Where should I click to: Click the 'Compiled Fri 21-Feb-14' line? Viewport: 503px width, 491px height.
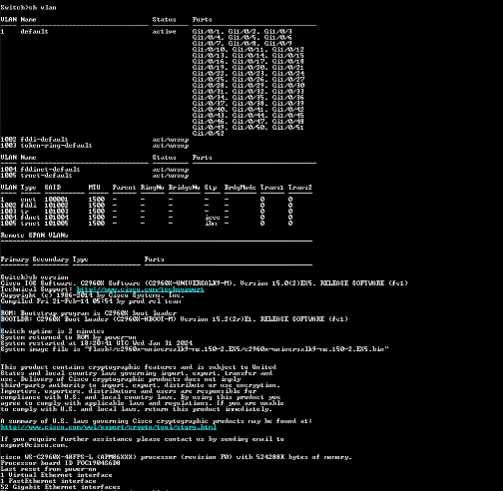pos(91,301)
